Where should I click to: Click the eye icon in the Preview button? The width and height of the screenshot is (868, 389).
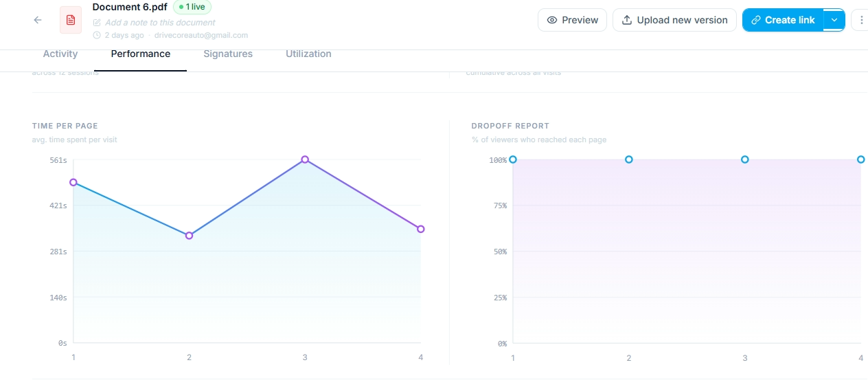tap(551, 20)
